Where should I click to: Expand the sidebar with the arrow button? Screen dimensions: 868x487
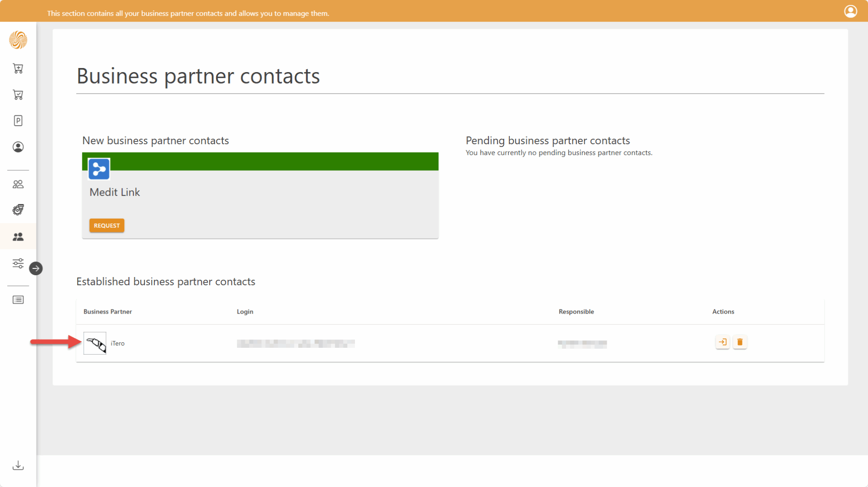[36, 268]
